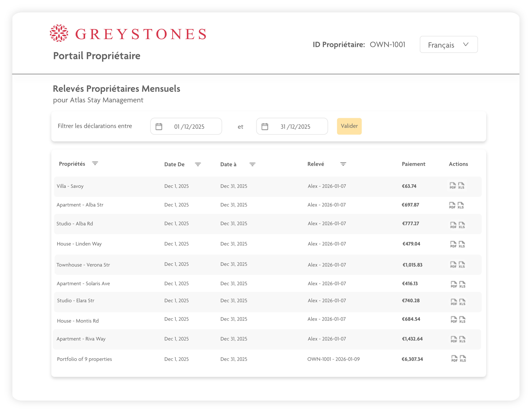Download XLS for Apartment - Riva Way
The width and height of the screenshot is (532, 413).
point(462,339)
